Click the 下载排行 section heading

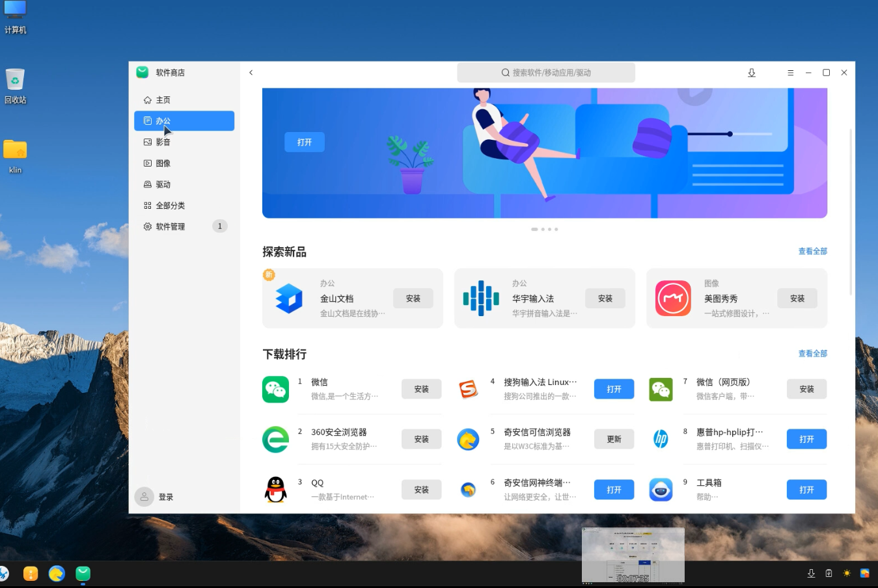pos(284,354)
